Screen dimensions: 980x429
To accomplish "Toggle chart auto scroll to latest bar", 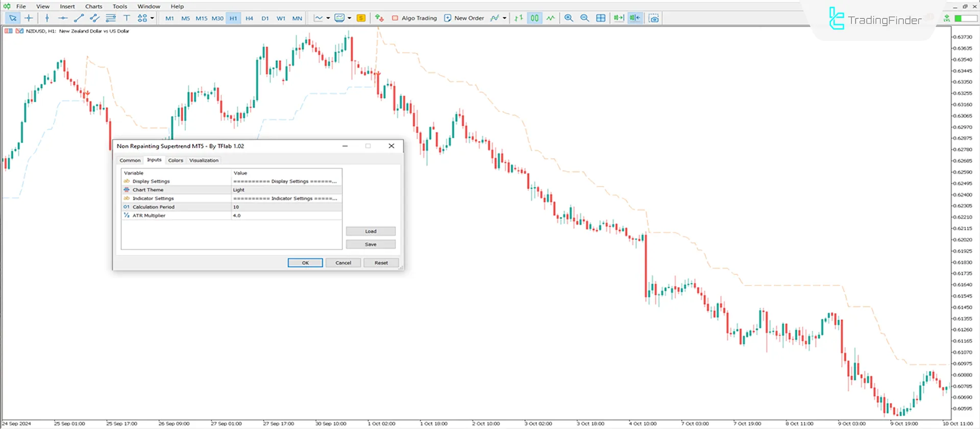I will [x=619, y=18].
